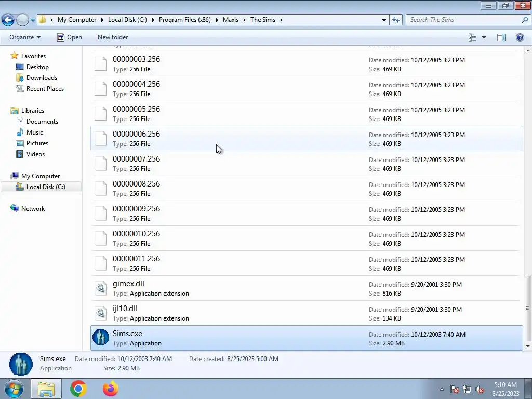Select Local Disk (C:) breadcrumb segment
This screenshot has height=399, width=532.
[x=127, y=20]
